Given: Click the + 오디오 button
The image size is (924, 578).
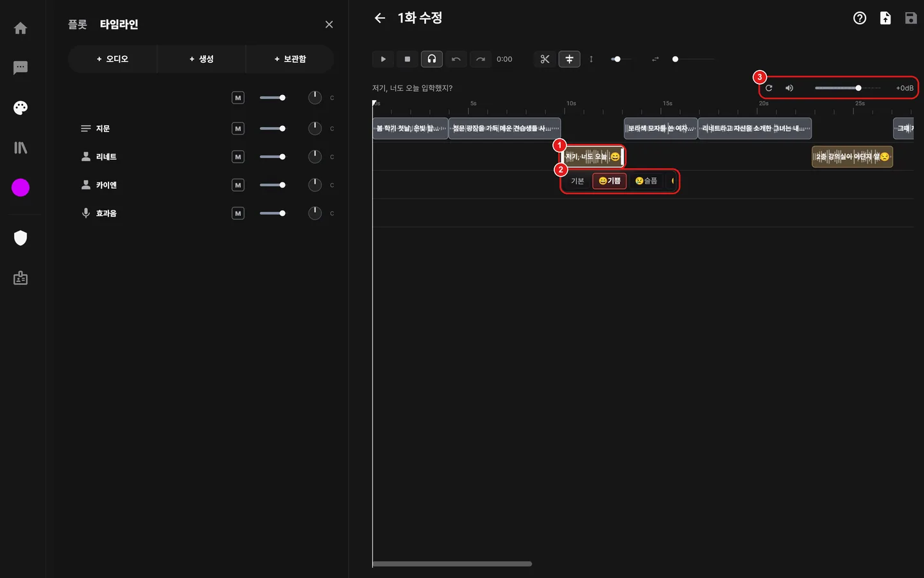Looking at the screenshot, I should pos(112,59).
